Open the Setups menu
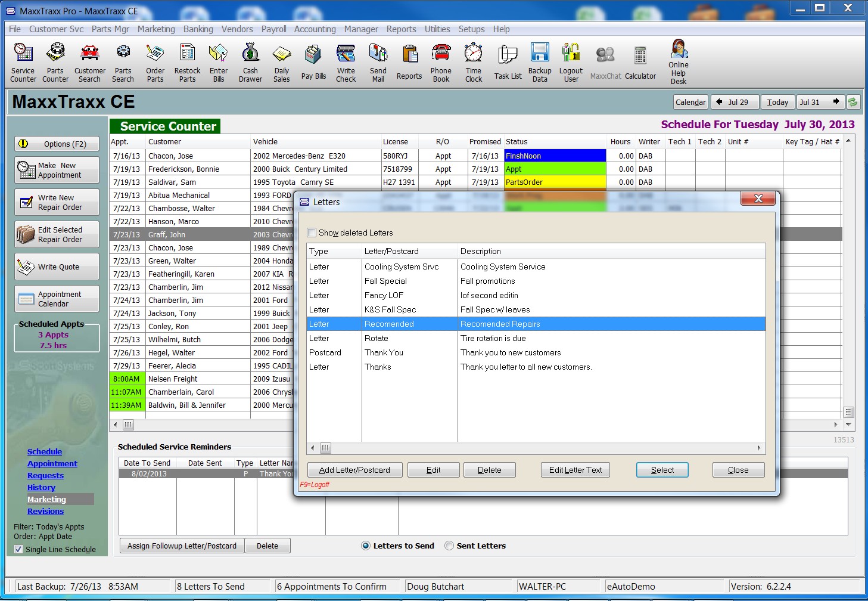The height and width of the screenshot is (601, 868). click(471, 29)
